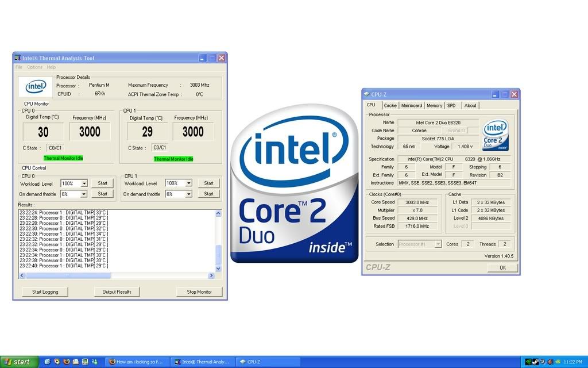The image size is (588, 368).
Task: Expand CPU 1 Workload Level dropdown
Action: (188, 183)
